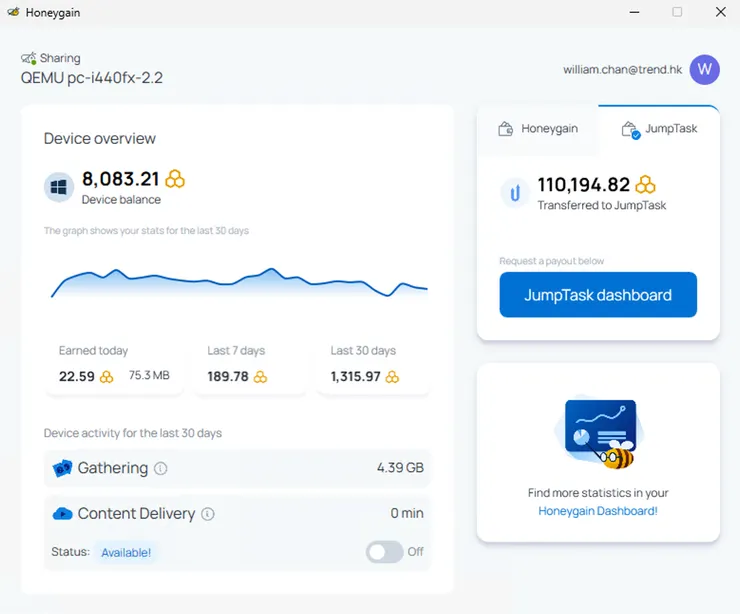The width and height of the screenshot is (740, 614).
Task: Show info for Content Delivery
Action: (208, 513)
